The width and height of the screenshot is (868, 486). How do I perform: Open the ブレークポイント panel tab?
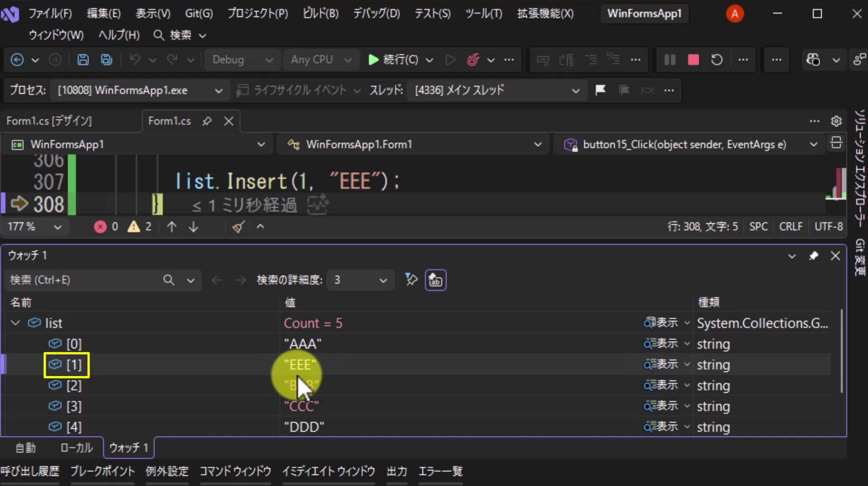pos(103,472)
